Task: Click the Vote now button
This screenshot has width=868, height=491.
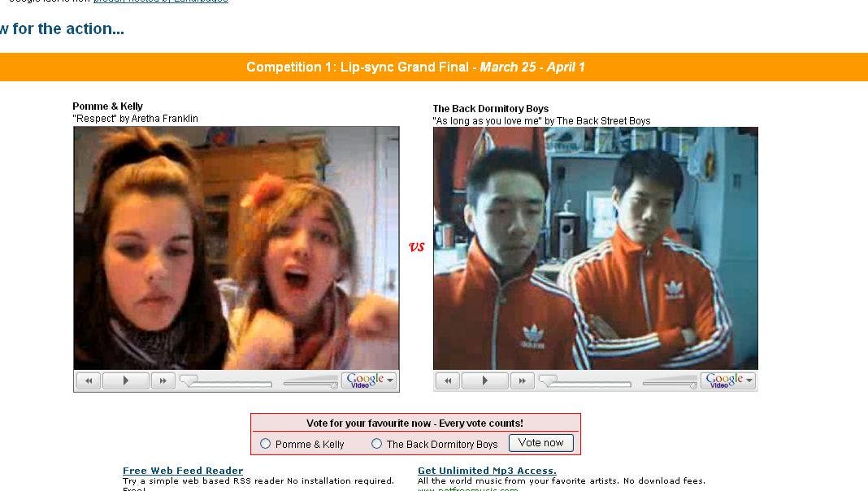Action: [x=540, y=443]
